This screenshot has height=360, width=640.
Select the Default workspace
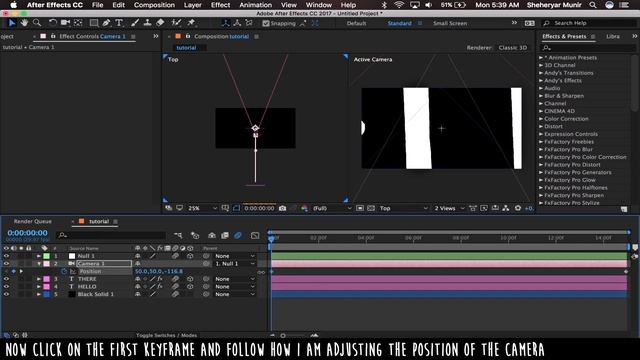point(356,23)
